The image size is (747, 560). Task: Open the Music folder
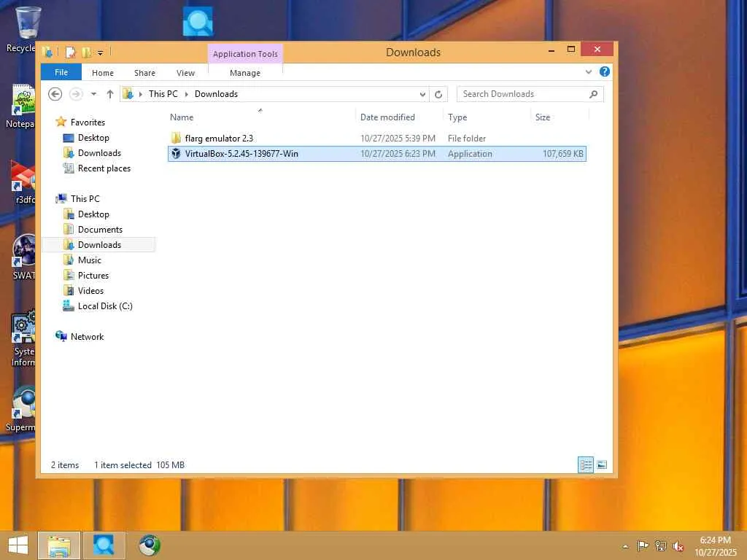click(x=90, y=260)
